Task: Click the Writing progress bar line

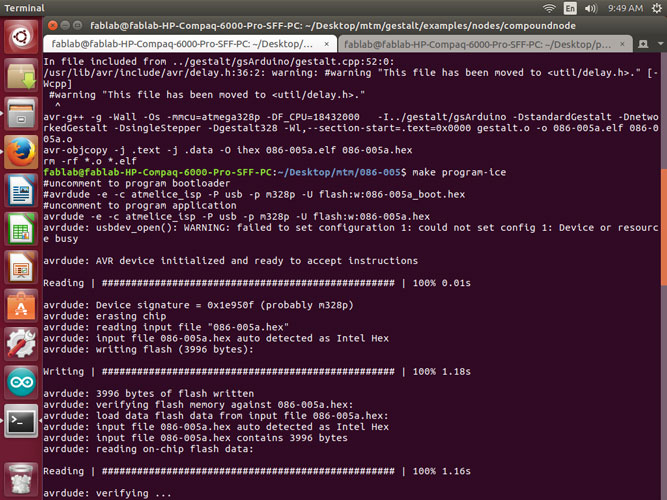Action: point(257,371)
